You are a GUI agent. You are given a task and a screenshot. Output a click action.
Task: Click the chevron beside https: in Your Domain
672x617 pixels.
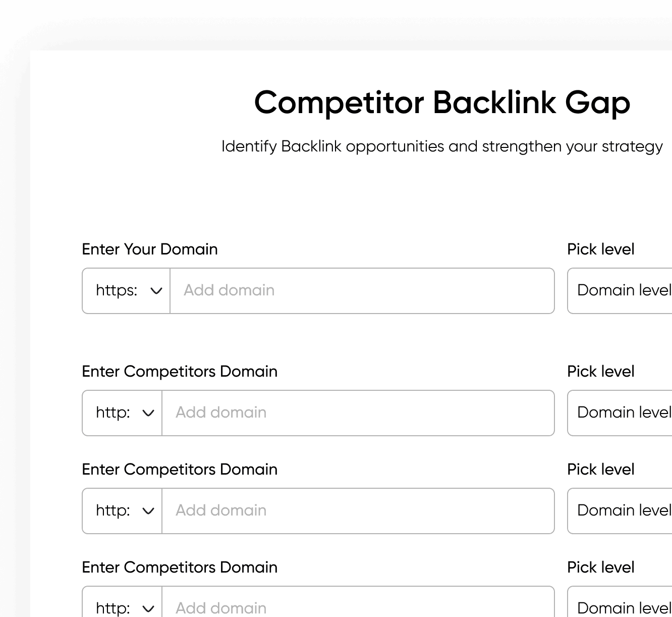156,291
